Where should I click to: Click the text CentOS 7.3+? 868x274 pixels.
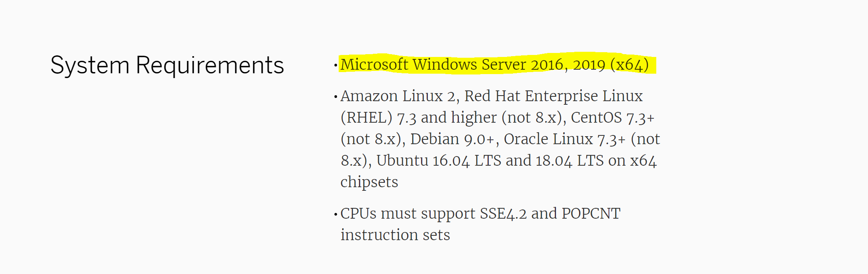click(612, 117)
